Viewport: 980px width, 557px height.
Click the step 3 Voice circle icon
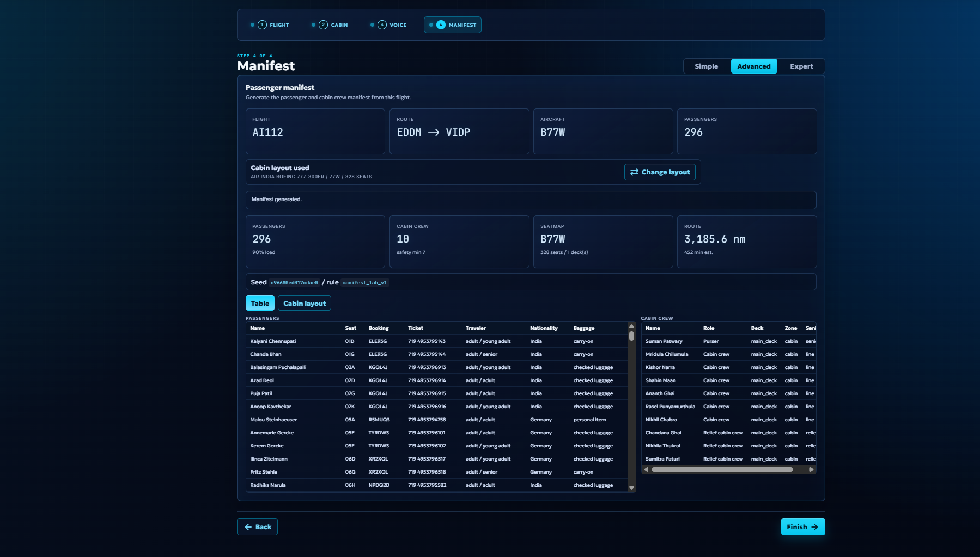[x=382, y=25]
